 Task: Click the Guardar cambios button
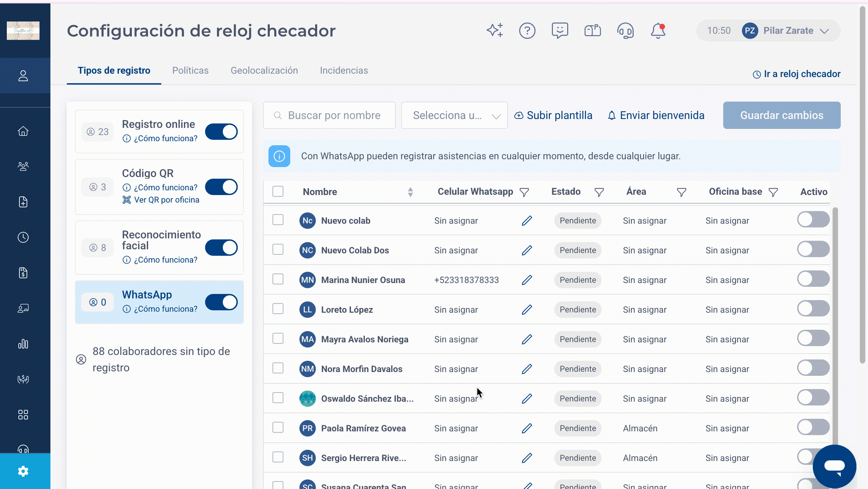[x=782, y=115]
